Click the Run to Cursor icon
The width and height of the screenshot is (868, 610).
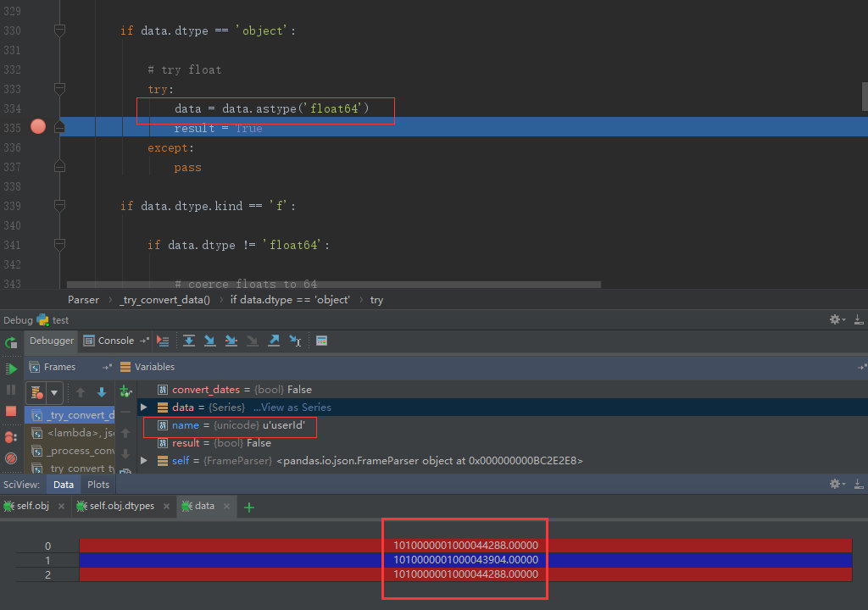[295, 341]
